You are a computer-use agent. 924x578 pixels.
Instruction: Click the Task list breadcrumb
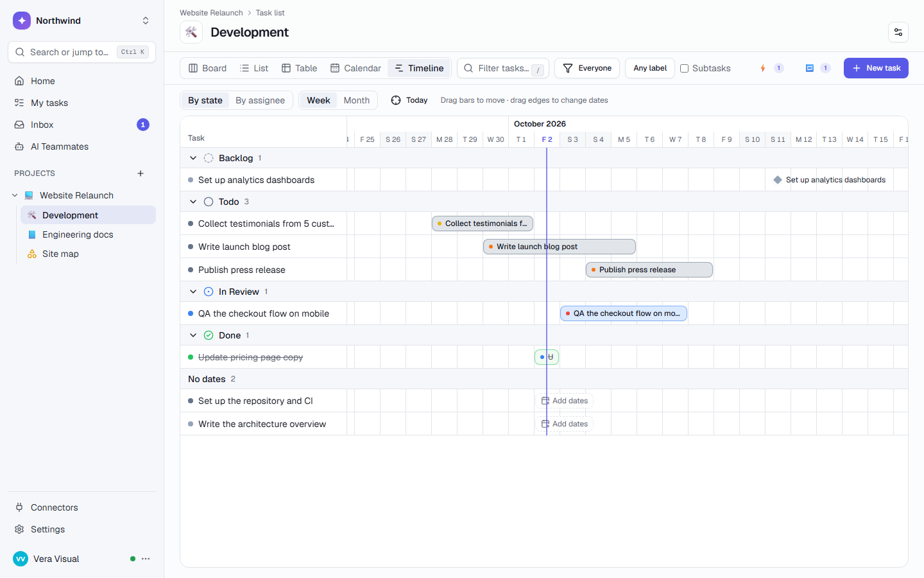point(270,13)
